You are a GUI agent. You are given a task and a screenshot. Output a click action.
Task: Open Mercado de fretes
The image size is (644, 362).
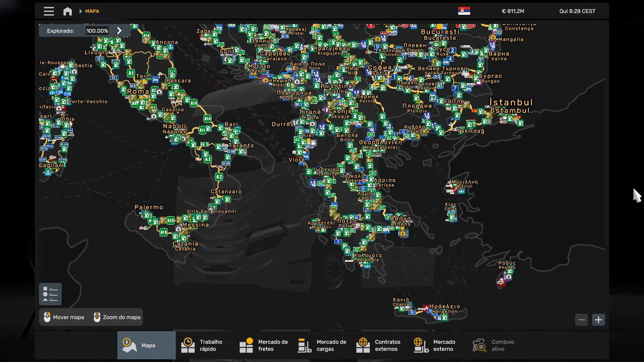tap(263, 345)
